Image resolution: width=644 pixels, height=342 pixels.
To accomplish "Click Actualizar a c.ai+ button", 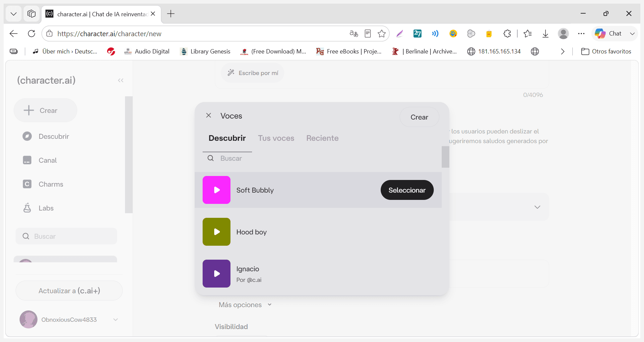I will 69,291.
